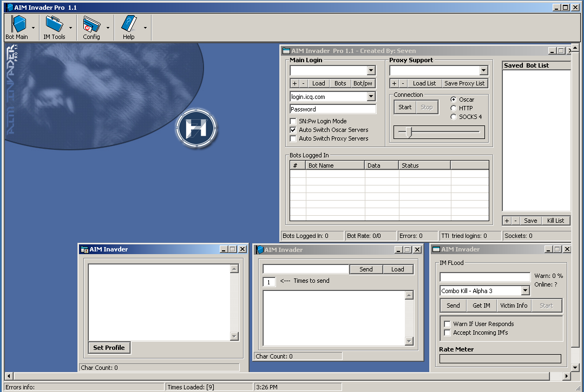Expand the login.icq.com server dropdown
Screen dimensions: 584x392
coord(371,97)
